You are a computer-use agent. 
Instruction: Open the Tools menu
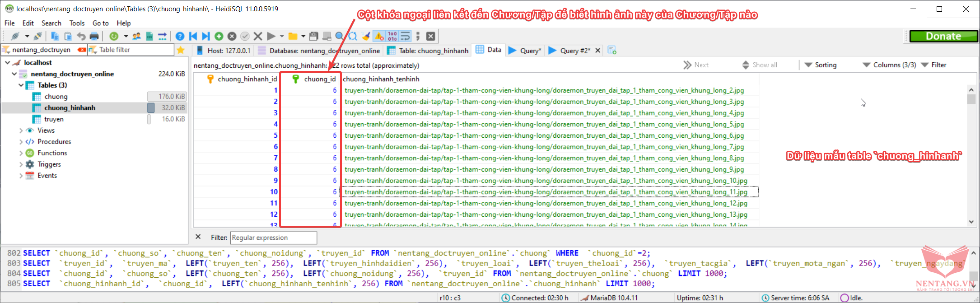pyautogui.click(x=77, y=23)
